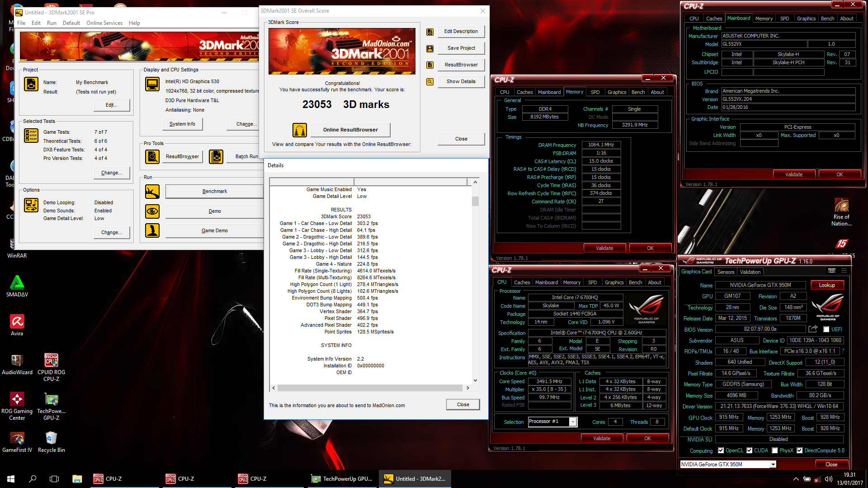The height and width of the screenshot is (488, 868).
Task: Click the Details list scroll-down arrow
Action: 475,380
